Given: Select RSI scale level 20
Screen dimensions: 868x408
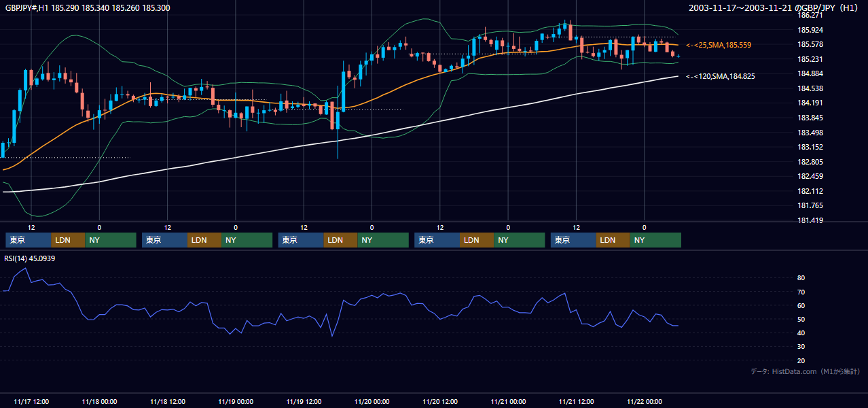Looking at the screenshot, I should tap(801, 360).
